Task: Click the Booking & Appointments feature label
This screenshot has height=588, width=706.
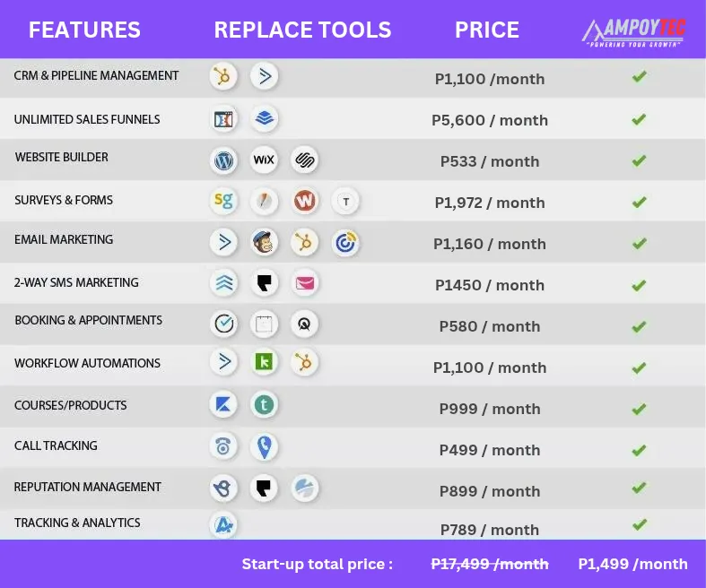Action: pyautogui.click(x=88, y=320)
